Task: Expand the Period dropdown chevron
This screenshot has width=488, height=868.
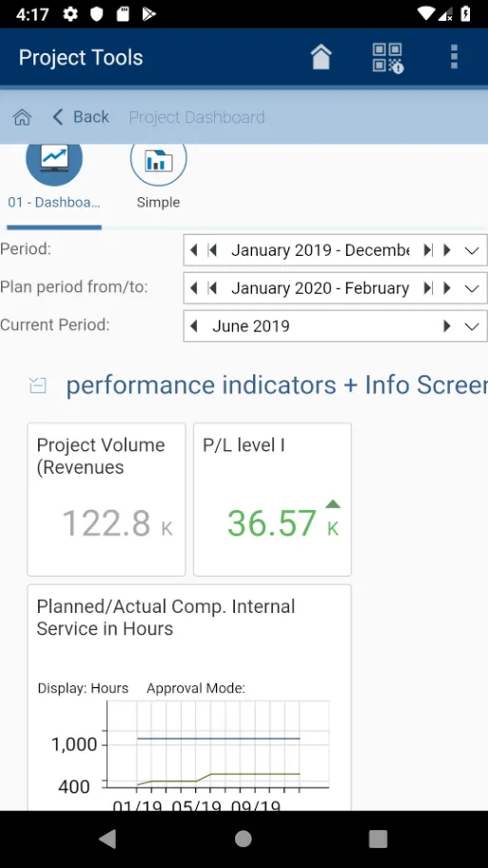Action: [x=472, y=250]
